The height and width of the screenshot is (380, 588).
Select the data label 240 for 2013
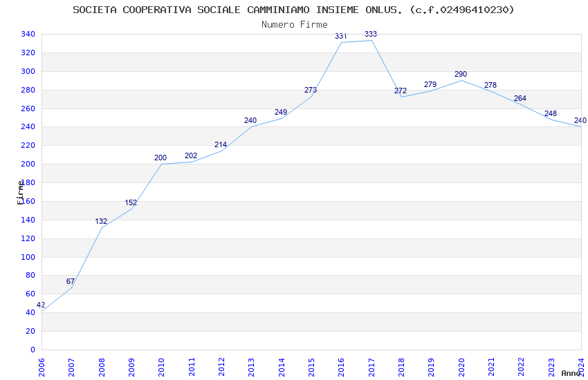pos(250,120)
